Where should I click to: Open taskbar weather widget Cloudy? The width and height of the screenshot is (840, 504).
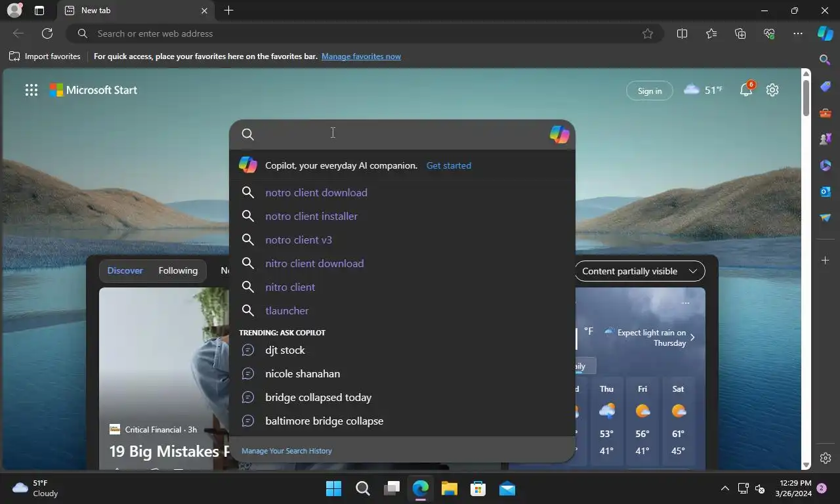point(35,488)
